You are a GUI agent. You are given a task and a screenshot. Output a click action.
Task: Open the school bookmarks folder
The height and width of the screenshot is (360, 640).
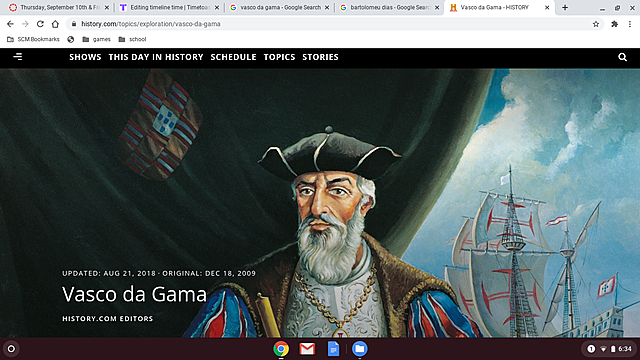click(x=132, y=40)
